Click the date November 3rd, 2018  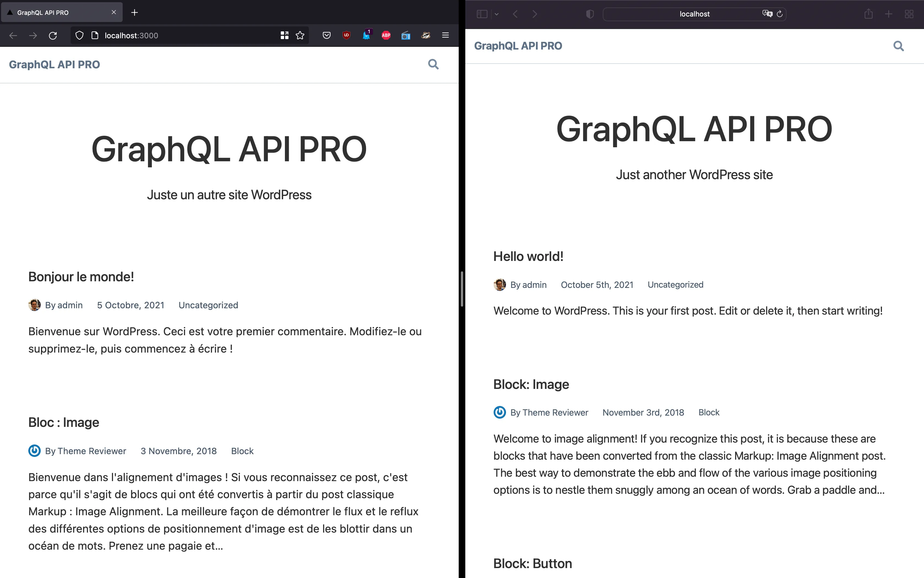pyautogui.click(x=643, y=413)
